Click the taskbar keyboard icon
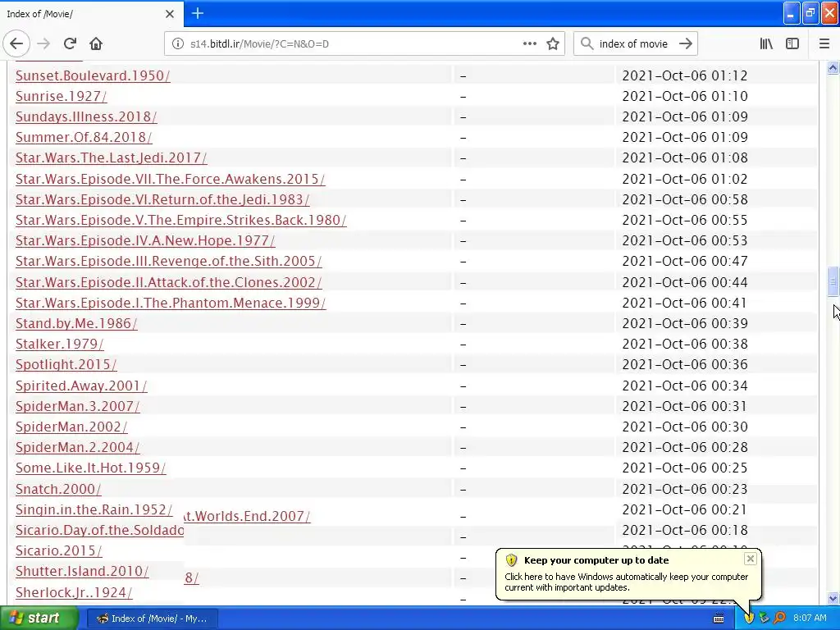Screen dimensions: 840x630 pyautogui.click(x=719, y=619)
